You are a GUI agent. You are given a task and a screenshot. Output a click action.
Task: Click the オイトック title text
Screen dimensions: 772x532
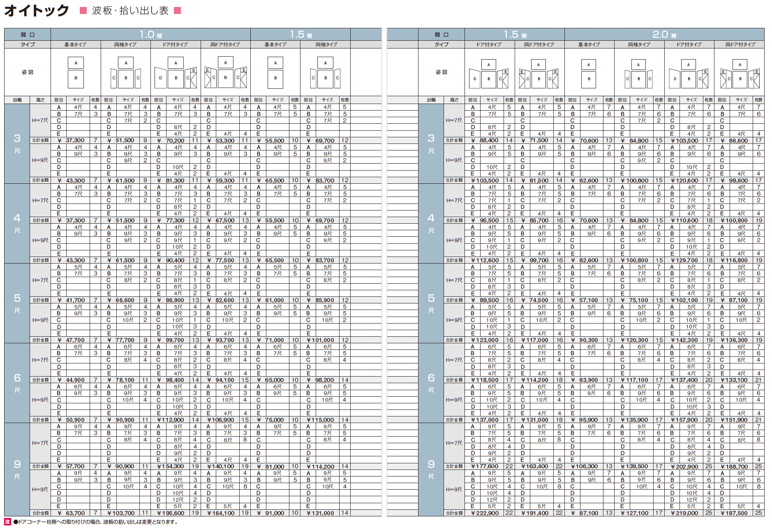tap(37, 11)
